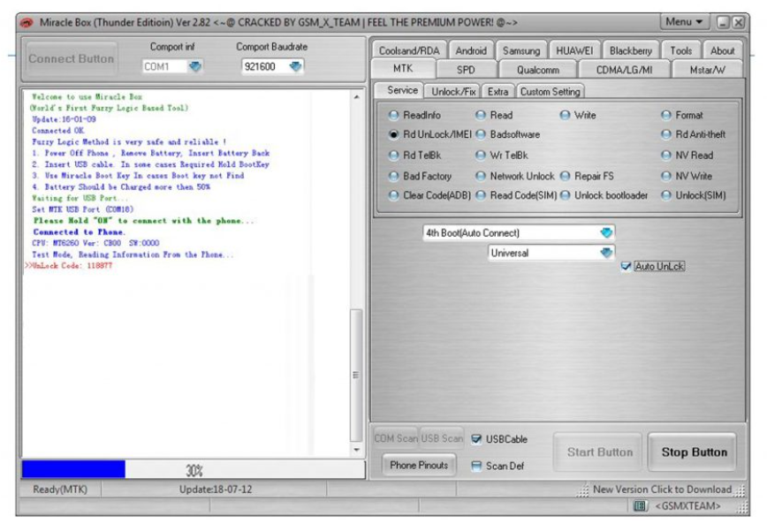
Task: Select the Rd UnLock/IMEI radio option
Action: [394, 134]
